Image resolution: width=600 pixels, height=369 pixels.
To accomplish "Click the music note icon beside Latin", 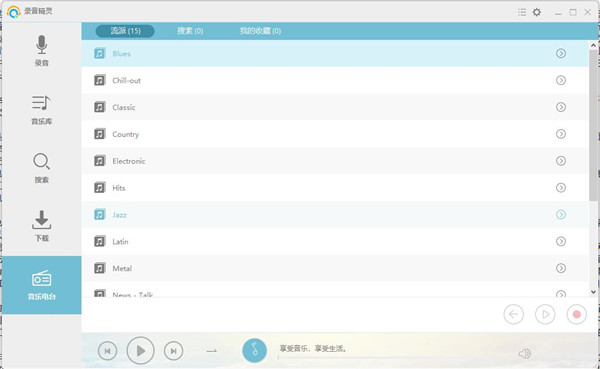I will click(x=99, y=241).
